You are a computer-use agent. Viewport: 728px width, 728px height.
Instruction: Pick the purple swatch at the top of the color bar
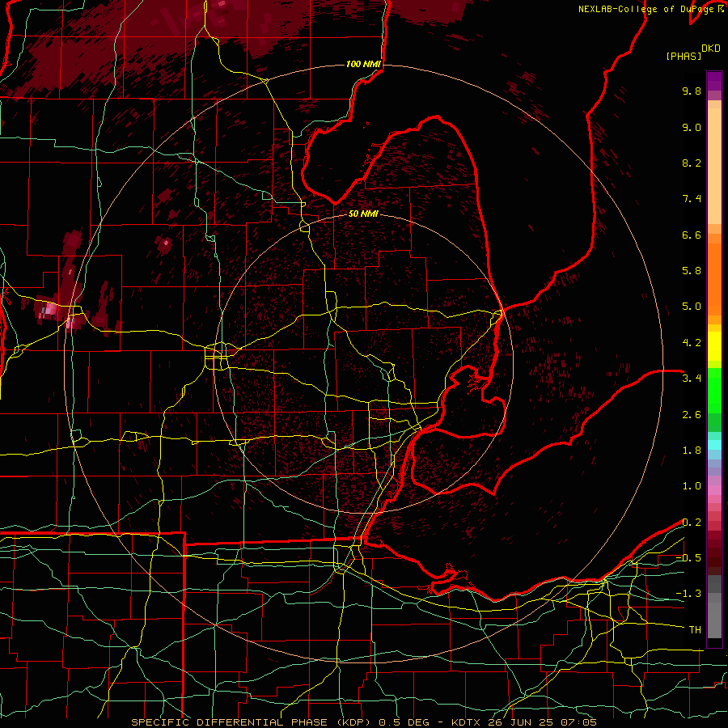click(714, 80)
